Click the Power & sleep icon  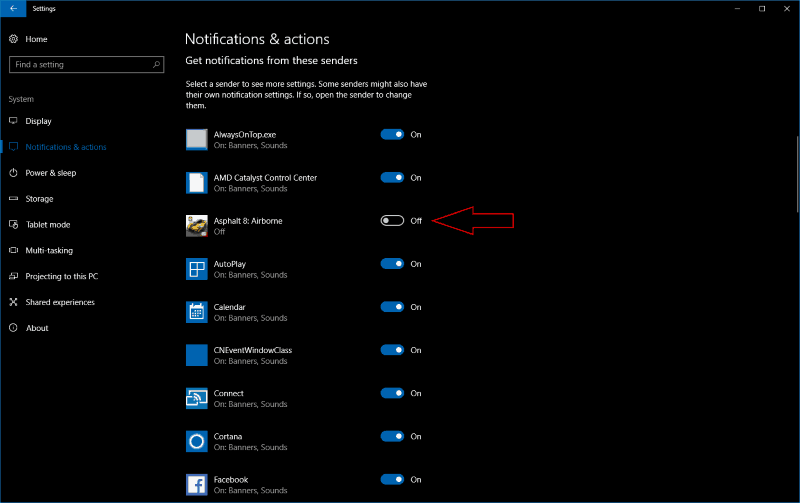click(14, 173)
